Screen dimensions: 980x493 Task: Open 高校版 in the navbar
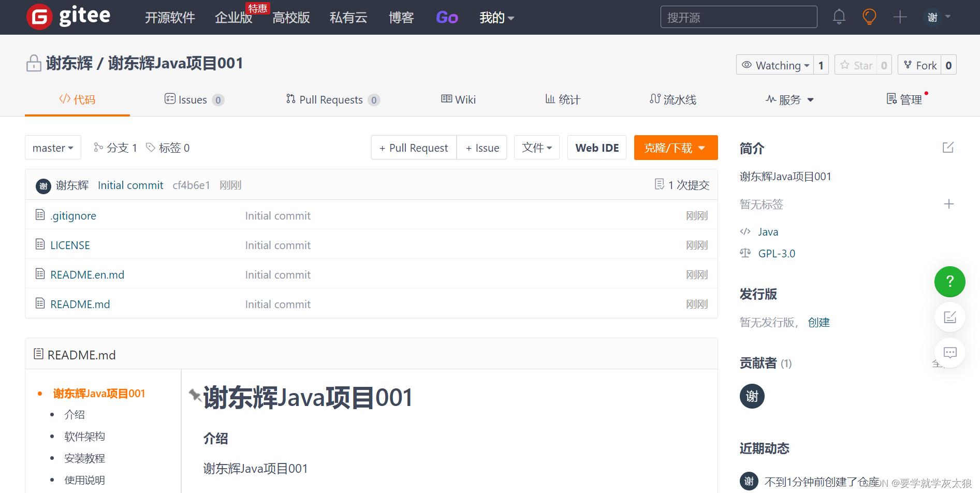291,18
